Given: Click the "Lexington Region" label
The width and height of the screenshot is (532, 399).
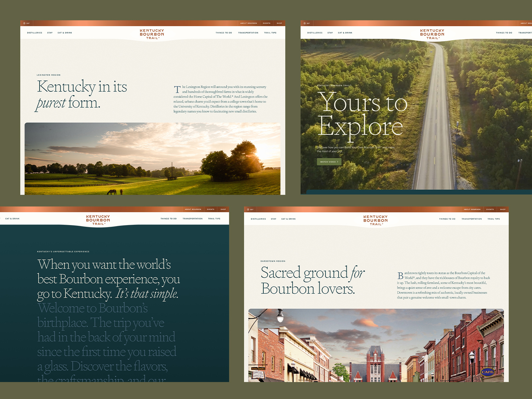Looking at the screenshot, I should pyautogui.click(x=49, y=75).
